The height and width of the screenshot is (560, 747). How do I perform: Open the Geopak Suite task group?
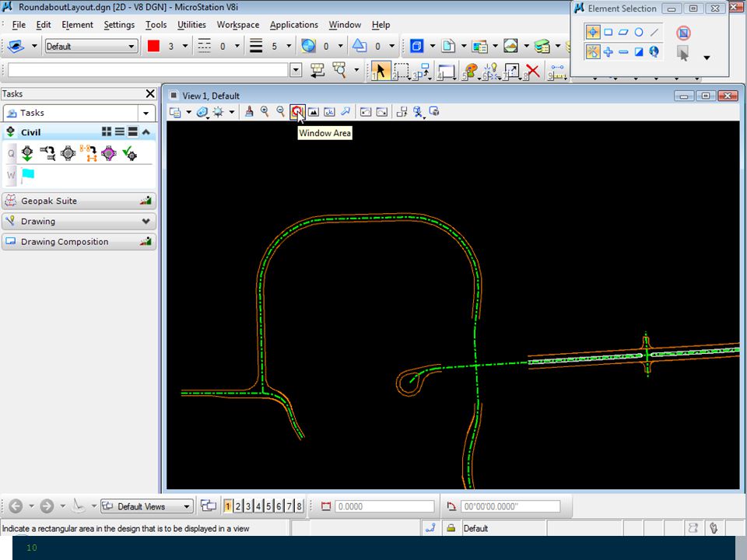tap(79, 201)
